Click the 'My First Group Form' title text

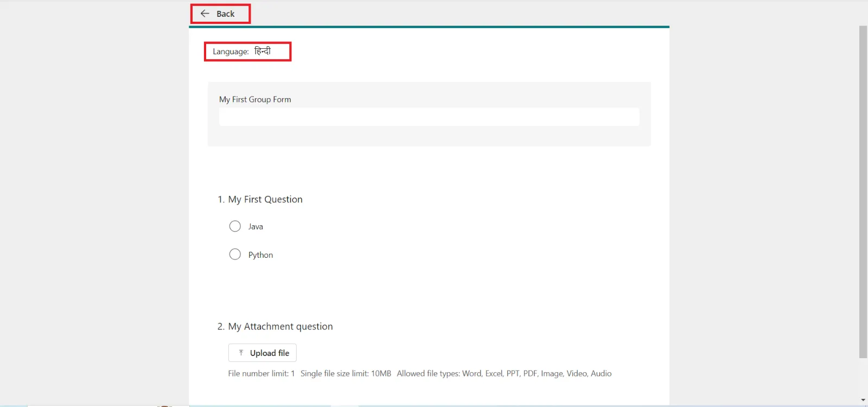click(x=255, y=99)
